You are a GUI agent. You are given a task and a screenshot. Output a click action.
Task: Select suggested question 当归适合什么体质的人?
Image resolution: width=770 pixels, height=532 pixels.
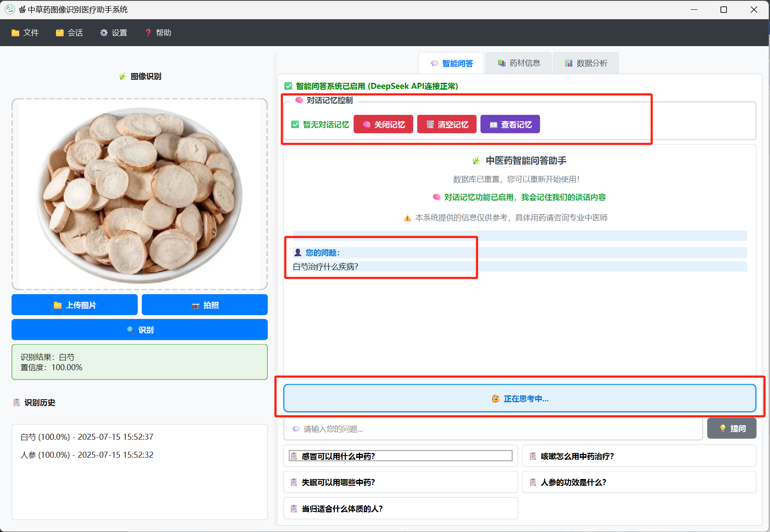401,509
